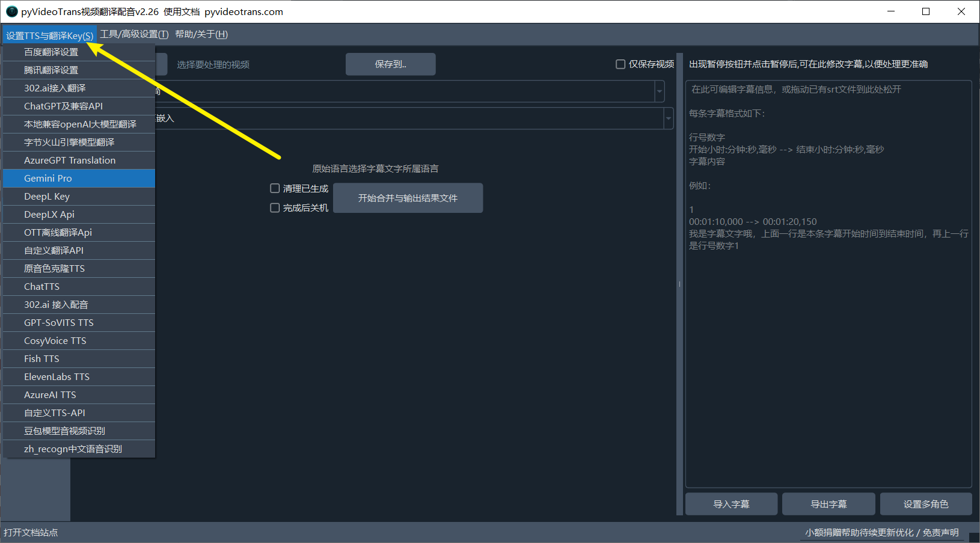Open ChatGPT及兼容API settings
Image resolution: width=980 pixels, height=543 pixels.
tap(79, 106)
